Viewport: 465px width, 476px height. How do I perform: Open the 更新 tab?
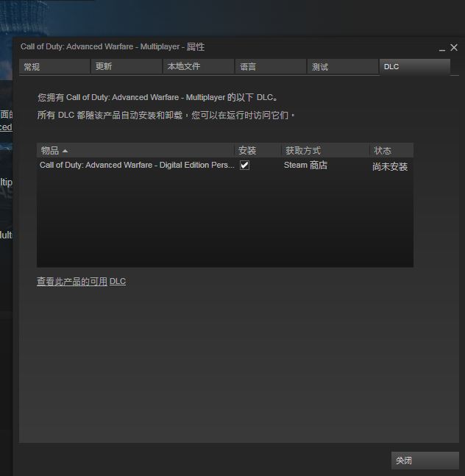tap(127, 66)
